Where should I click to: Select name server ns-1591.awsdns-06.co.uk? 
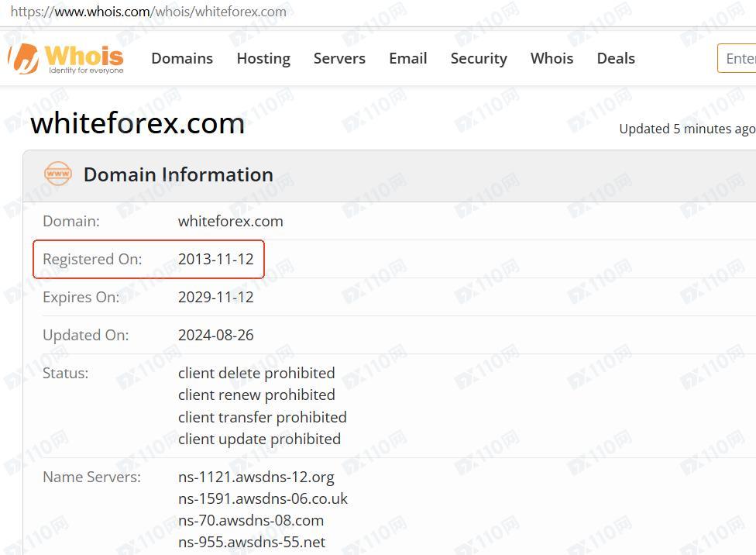[x=263, y=498]
